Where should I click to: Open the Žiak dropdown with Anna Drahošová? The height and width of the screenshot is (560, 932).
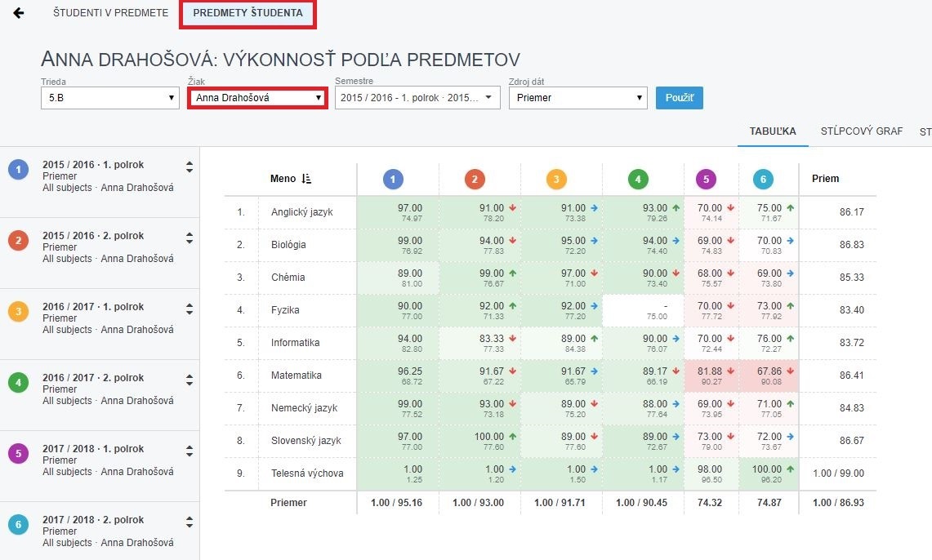click(x=257, y=98)
